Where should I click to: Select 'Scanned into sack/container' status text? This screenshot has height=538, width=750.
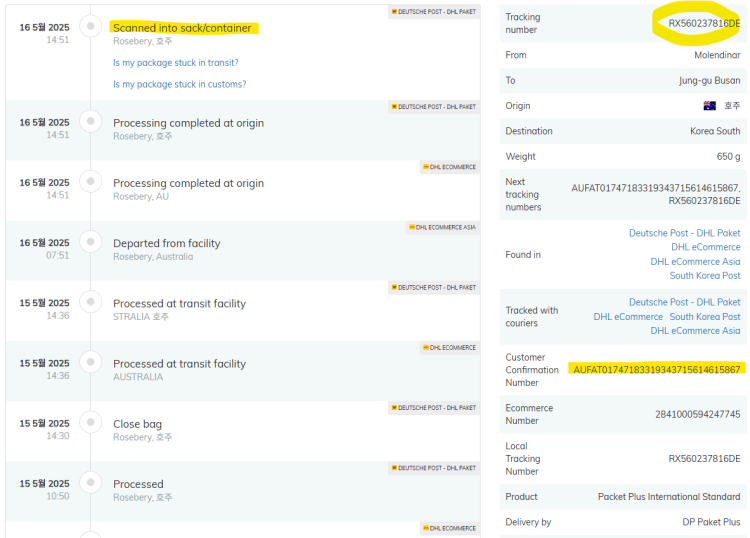(x=182, y=28)
